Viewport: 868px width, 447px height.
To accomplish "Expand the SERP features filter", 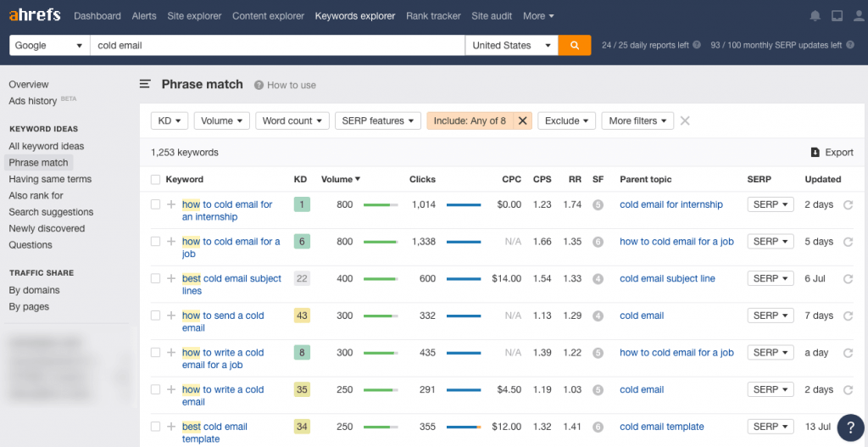I will click(x=377, y=120).
